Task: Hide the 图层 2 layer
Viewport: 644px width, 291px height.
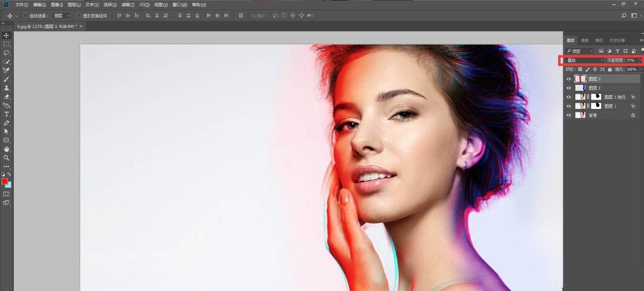Action: [569, 88]
